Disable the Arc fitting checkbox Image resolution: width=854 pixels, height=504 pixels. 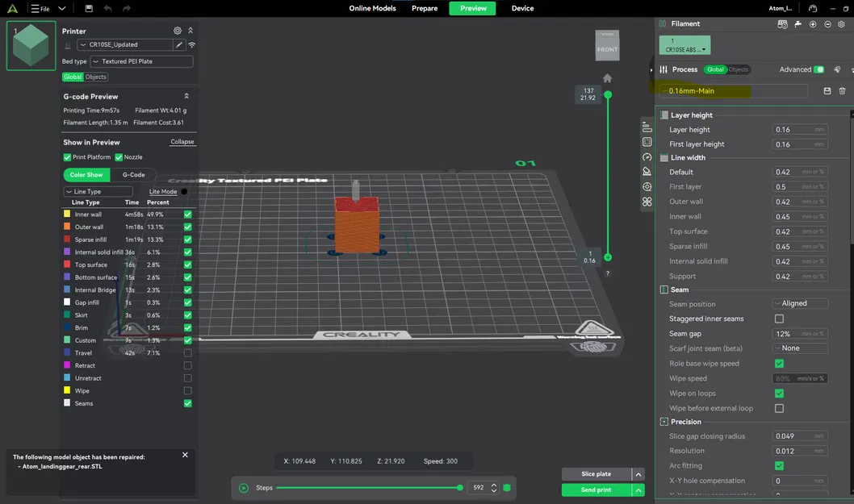point(780,465)
